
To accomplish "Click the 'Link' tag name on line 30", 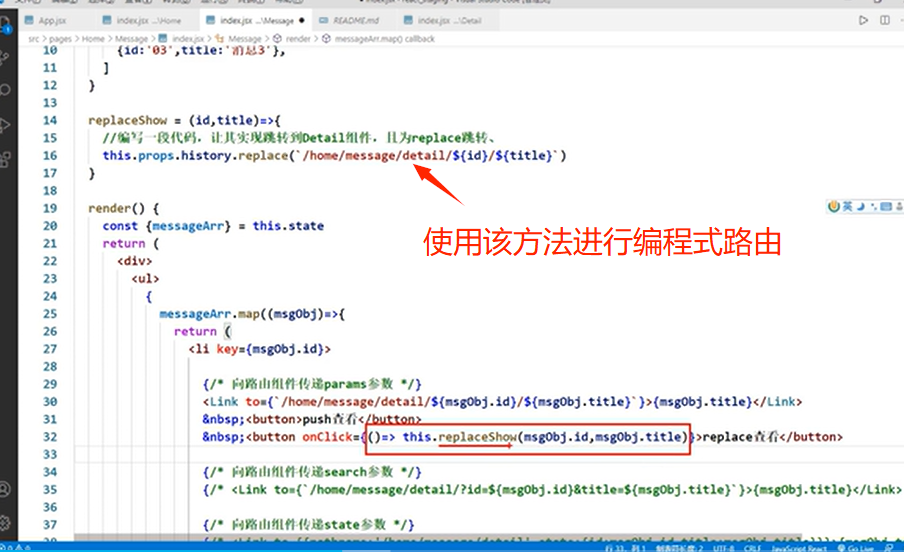I will pyautogui.click(x=224, y=401).
